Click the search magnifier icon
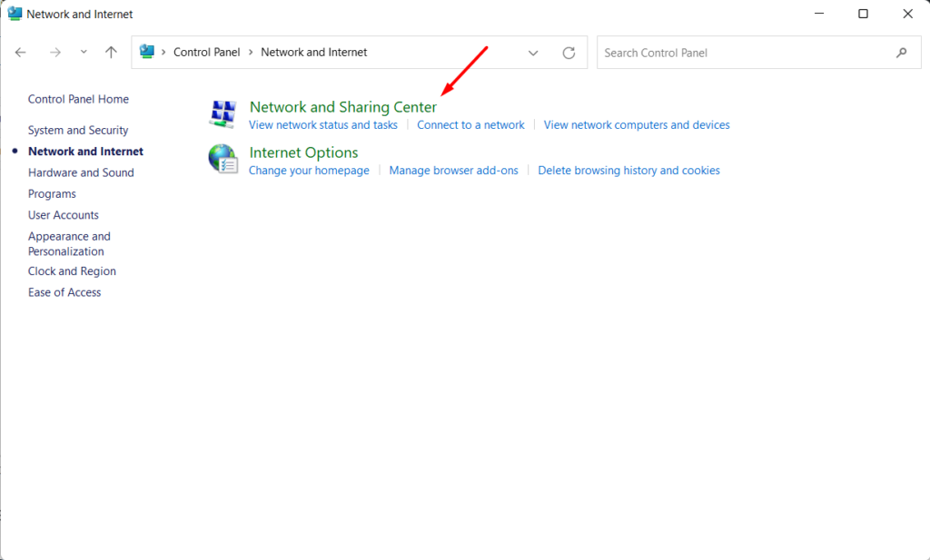 click(x=902, y=53)
